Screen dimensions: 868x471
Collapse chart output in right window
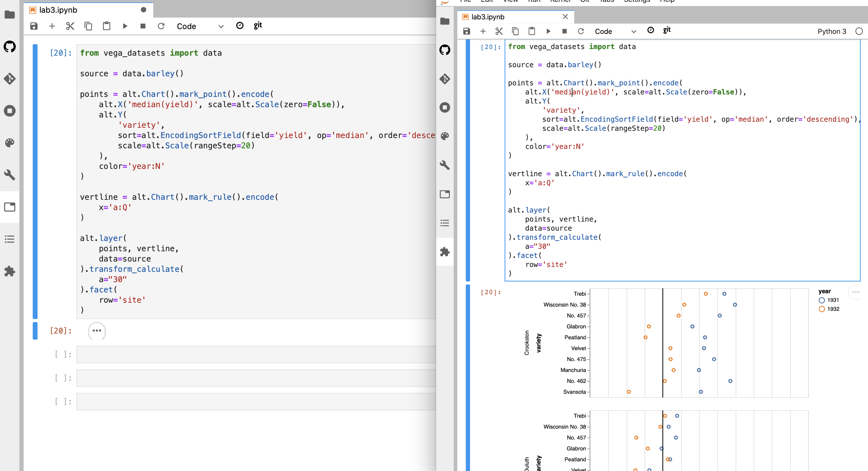click(x=468, y=378)
